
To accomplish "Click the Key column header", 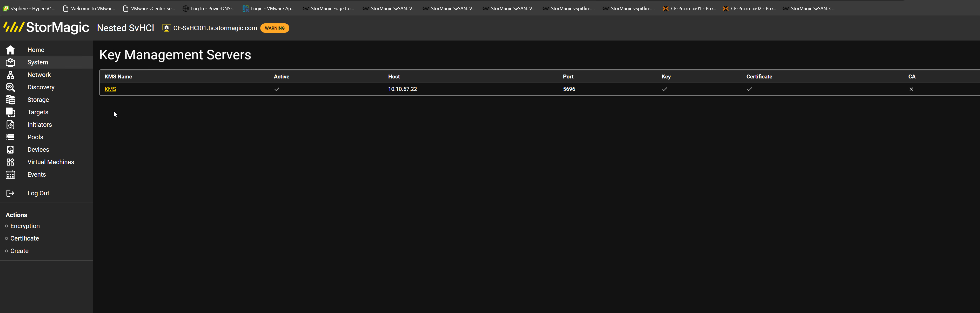I will (x=666, y=76).
